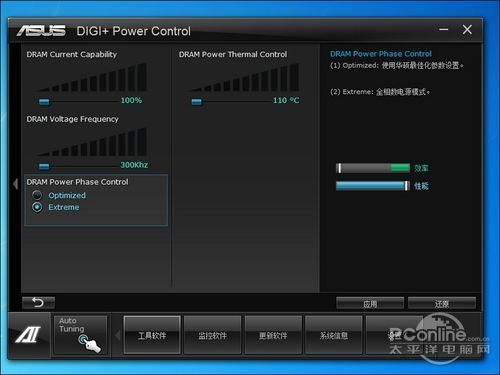Screen dimensions: 500x375
Task: Click the DRAM Power Phase Control help heading
Action: pyautogui.click(x=381, y=54)
